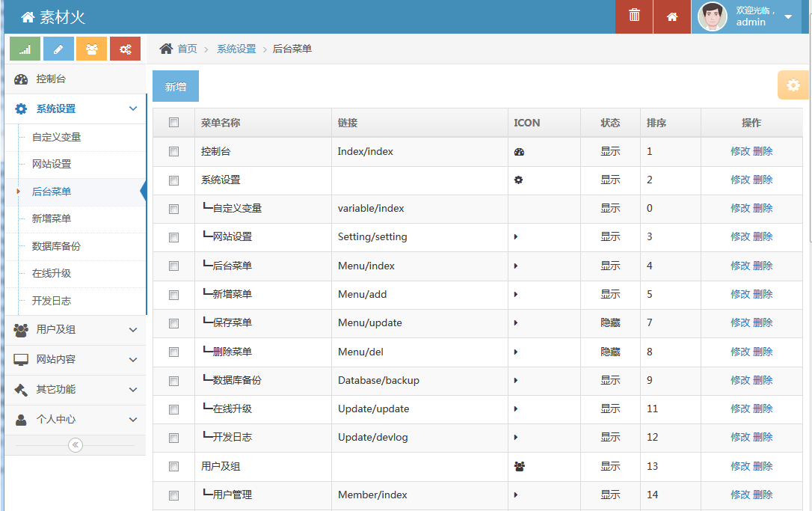Viewport: 812px width, 511px height.
Task: Open the orange settings gear panel button
Action: [x=793, y=85]
